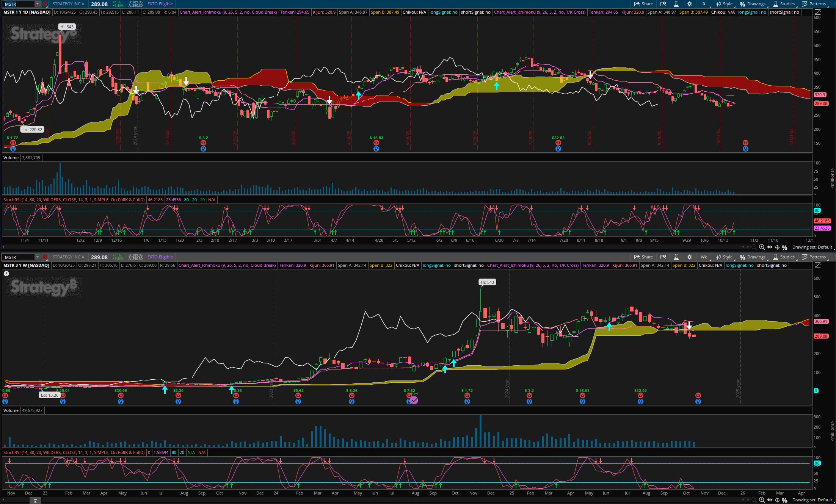836x504 pixels.
Task: Click the crosshair pan icon below top chart
Action: click(x=777, y=247)
